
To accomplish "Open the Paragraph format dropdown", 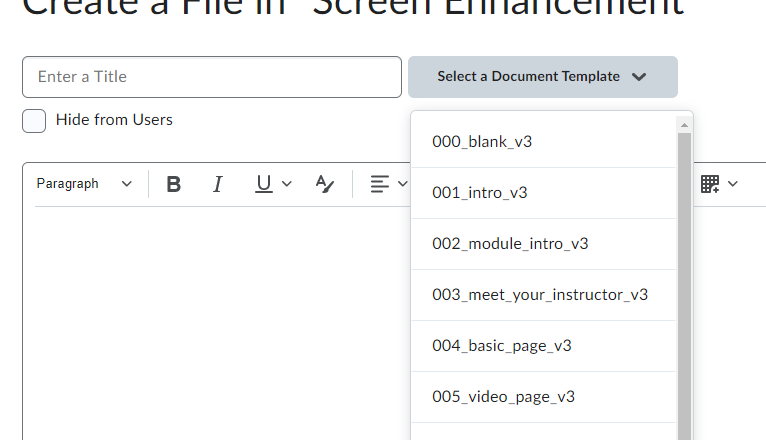I will tap(84, 184).
